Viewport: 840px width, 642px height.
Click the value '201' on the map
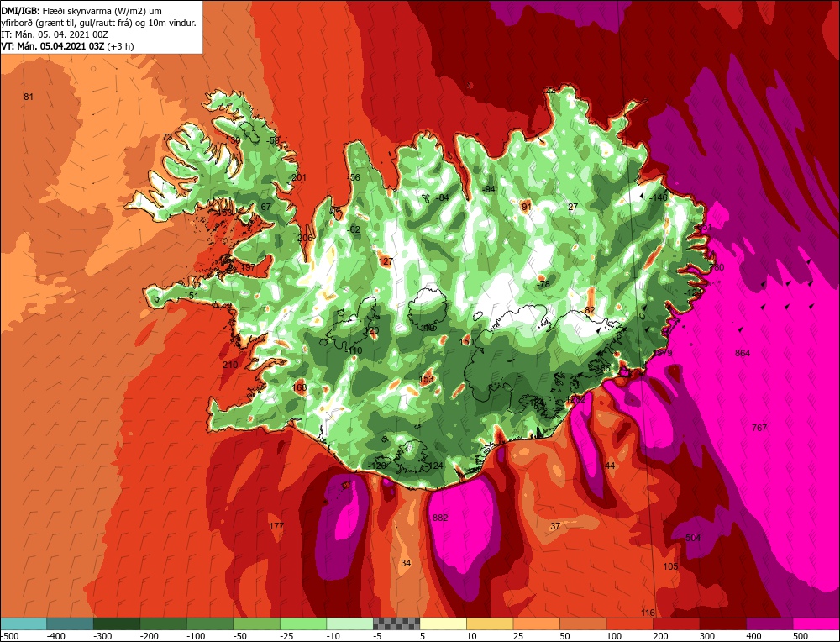point(299,177)
